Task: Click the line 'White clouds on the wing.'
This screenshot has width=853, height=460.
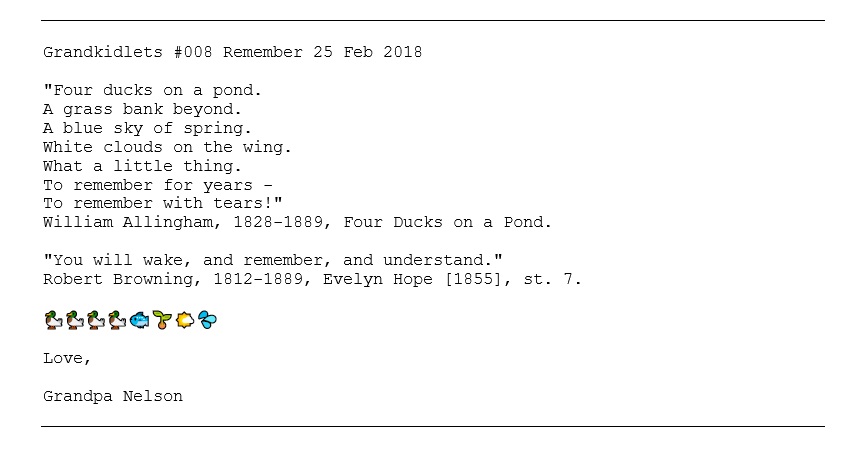Action: [167, 147]
